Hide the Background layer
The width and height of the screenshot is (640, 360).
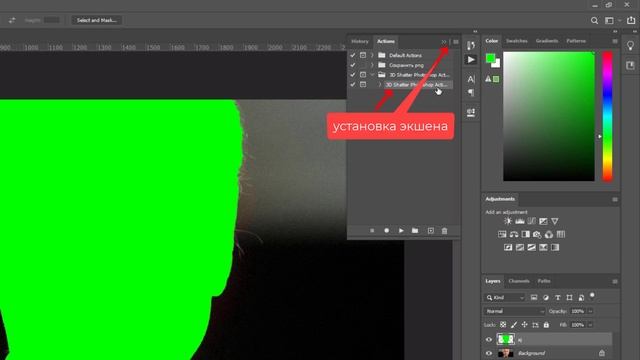tap(489, 353)
